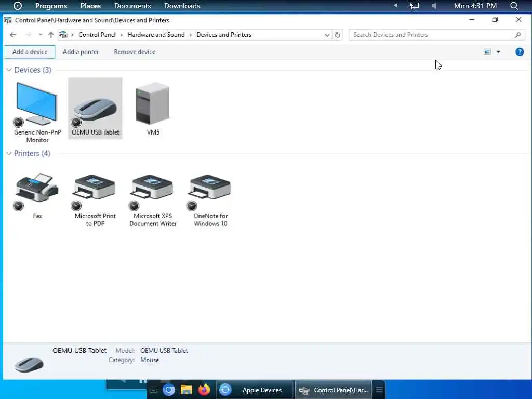Focus the Search Devices and Printers field
Viewport: 532px width, 399px height.
pos(437,35)
